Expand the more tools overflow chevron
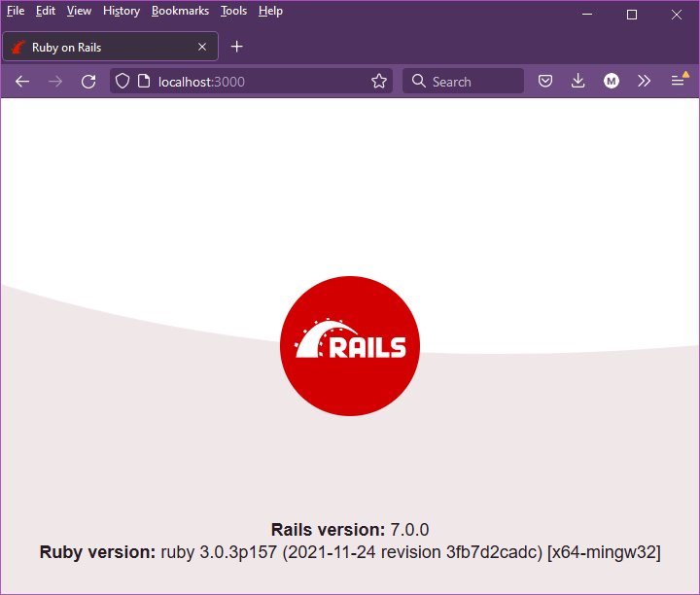The height and width of the screenshot is (595, 700). pyautogui.click(x=644, y=82)
